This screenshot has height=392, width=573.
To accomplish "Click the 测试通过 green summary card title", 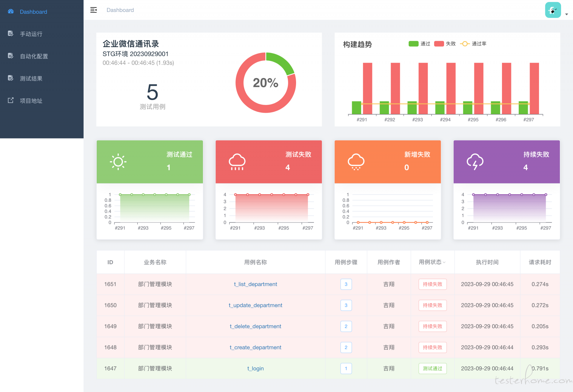I will pos(179,155).
